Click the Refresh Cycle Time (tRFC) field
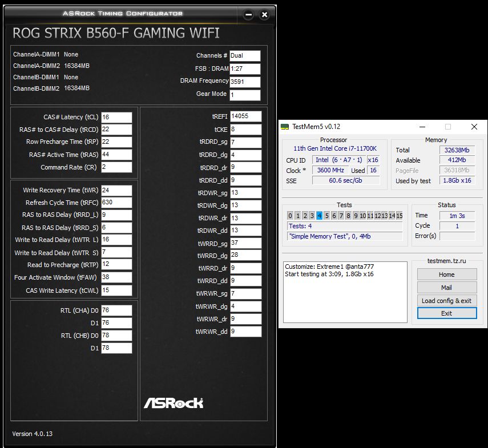Screen dimensions: 488x448 tap(116, 203)
